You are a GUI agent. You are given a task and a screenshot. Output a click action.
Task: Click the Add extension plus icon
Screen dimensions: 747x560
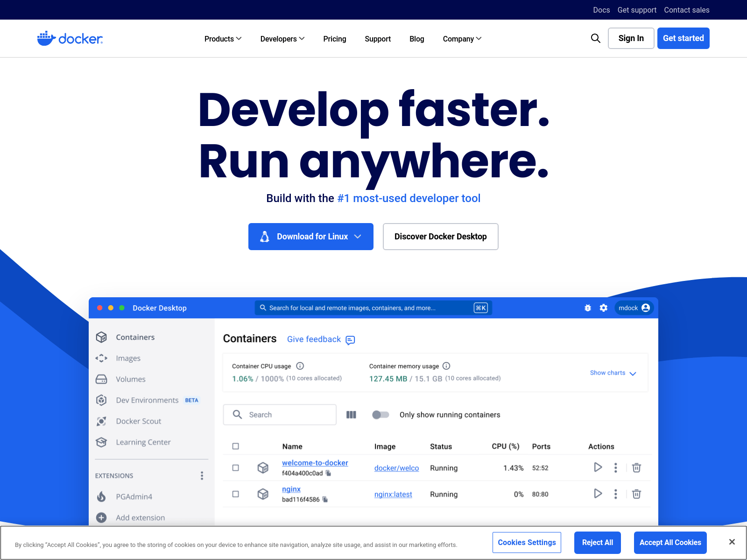[x=101, y=518]
